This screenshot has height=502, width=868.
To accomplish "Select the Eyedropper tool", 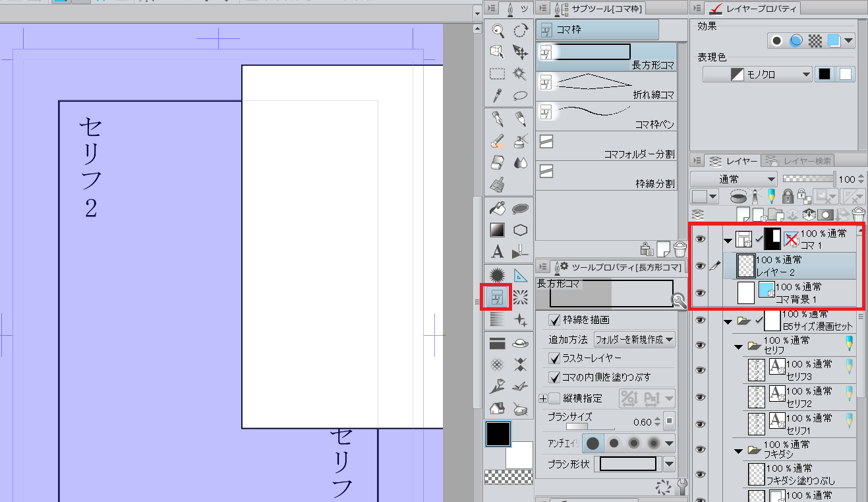I will coord(498,95).
